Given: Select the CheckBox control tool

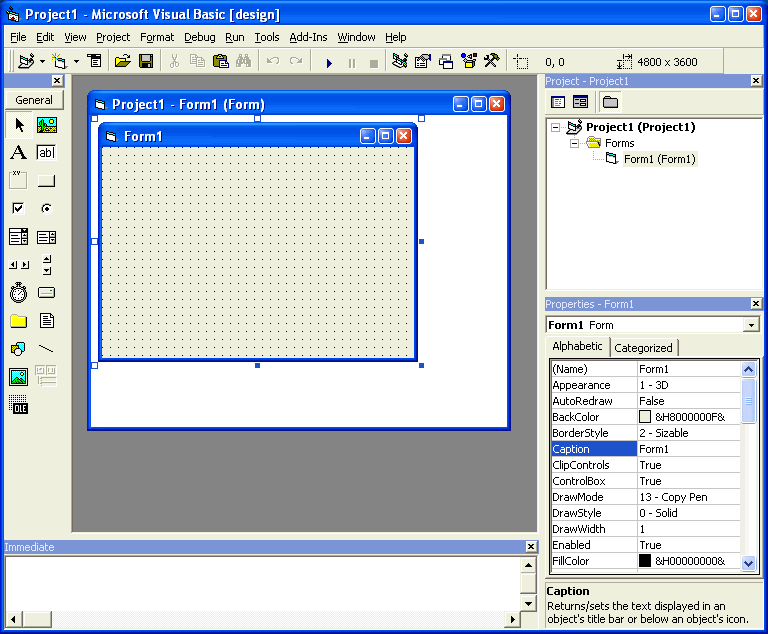Looking at the screenshot, I should point(19,209).
